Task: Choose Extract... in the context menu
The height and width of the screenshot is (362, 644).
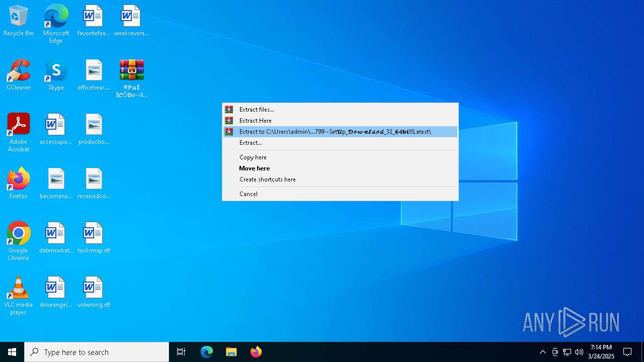Action: tap(340, 143)
